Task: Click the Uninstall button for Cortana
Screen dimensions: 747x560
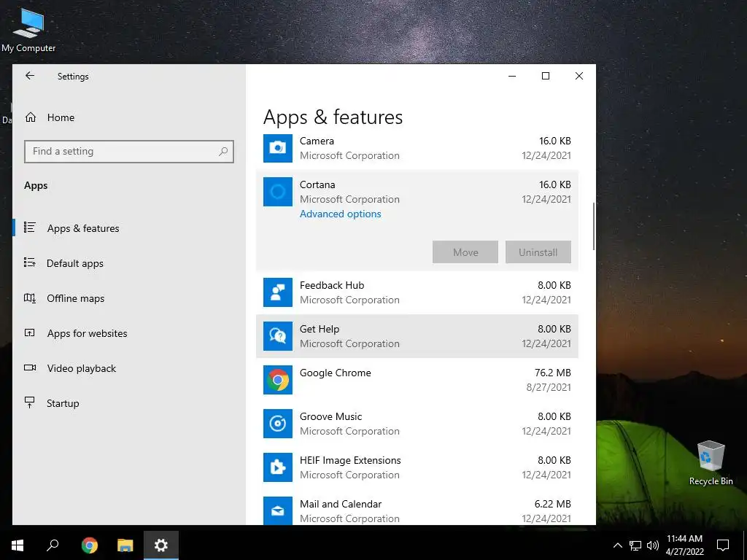Action: coord(538,252)
